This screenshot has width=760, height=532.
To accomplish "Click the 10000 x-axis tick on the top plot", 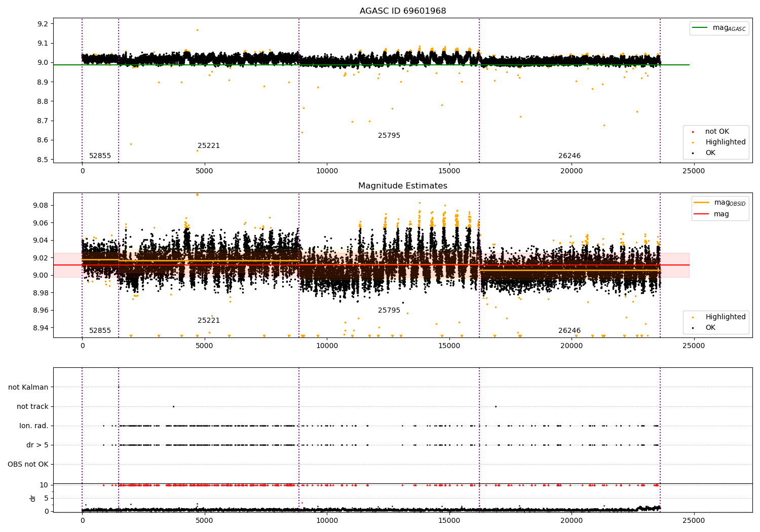I will coord(327,171).
